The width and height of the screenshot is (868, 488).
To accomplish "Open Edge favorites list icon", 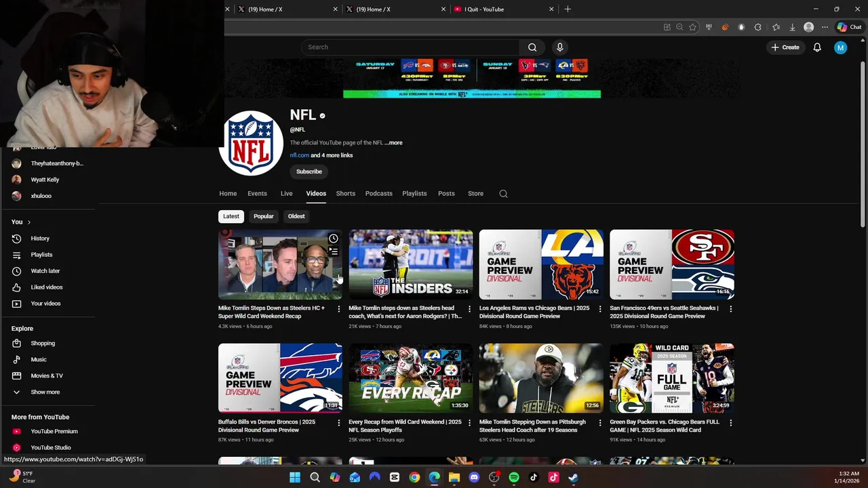I will 775,27.
